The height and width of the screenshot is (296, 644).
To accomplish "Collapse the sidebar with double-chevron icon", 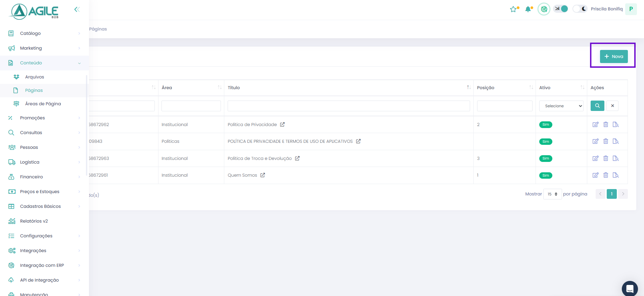I will pyautogui.click(x=77, y=9).
